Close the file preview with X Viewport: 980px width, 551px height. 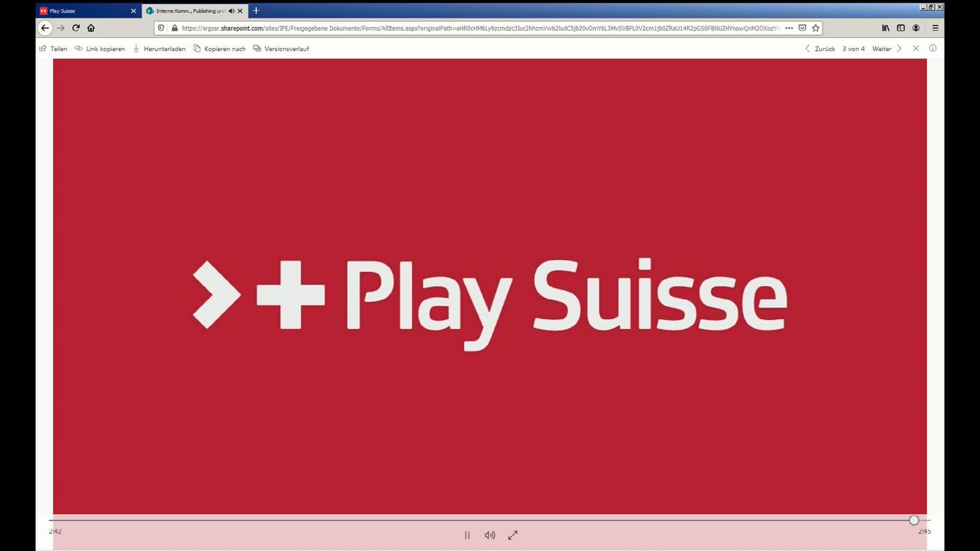916,49
